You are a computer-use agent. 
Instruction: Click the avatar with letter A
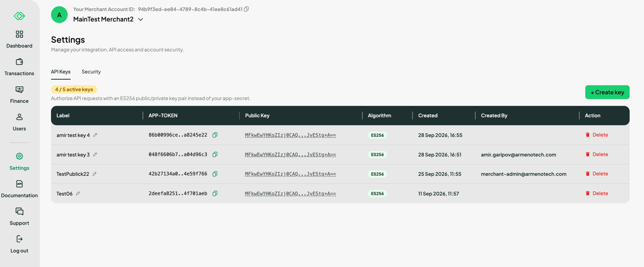tap(59, 15)
